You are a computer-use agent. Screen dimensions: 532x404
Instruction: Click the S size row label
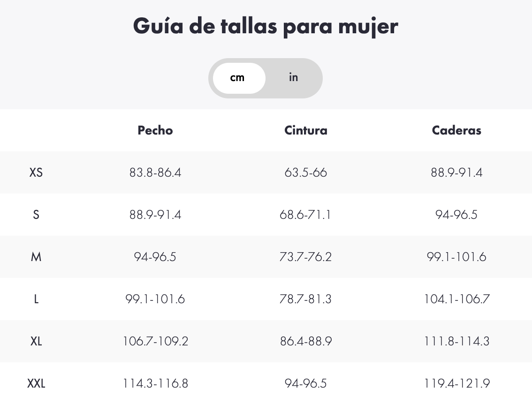click(x=36, y=215)
